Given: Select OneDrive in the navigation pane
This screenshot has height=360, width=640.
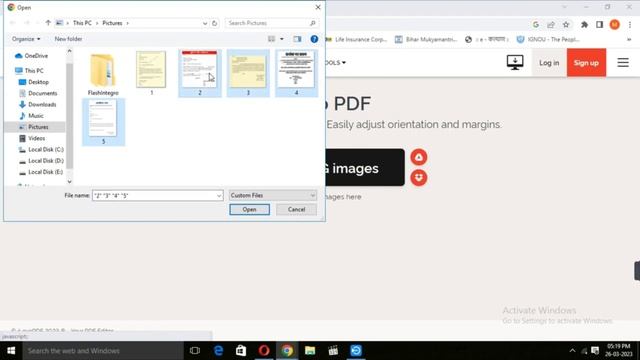Looking at the screenshot, I should tap(31, 56).
